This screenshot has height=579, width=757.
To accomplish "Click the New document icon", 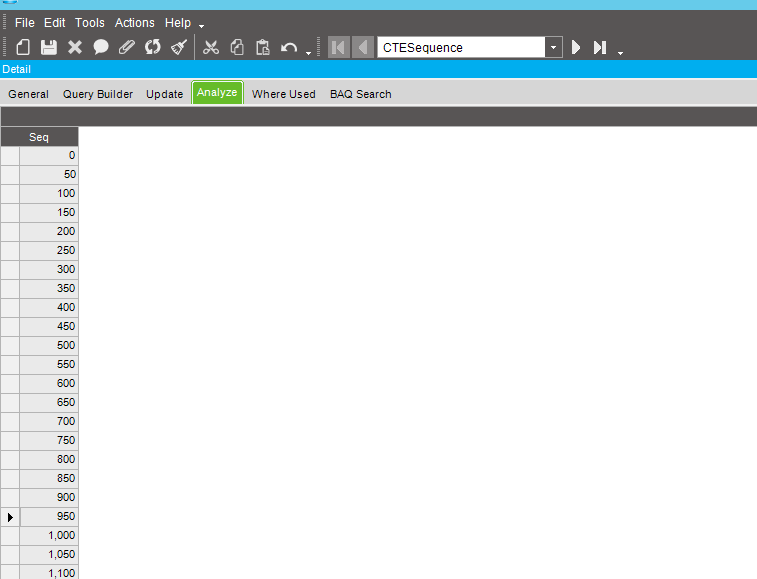I will pos(23,47).
